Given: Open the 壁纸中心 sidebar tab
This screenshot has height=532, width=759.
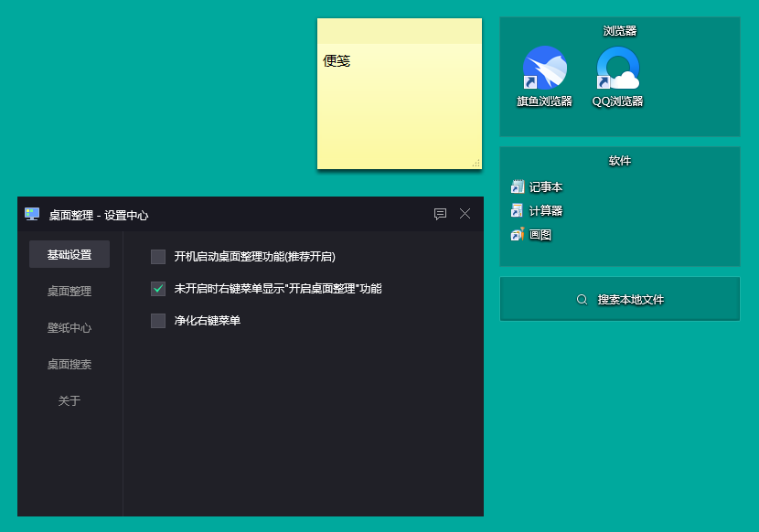Looking at the screenshot, I should (x=69, y=328).
